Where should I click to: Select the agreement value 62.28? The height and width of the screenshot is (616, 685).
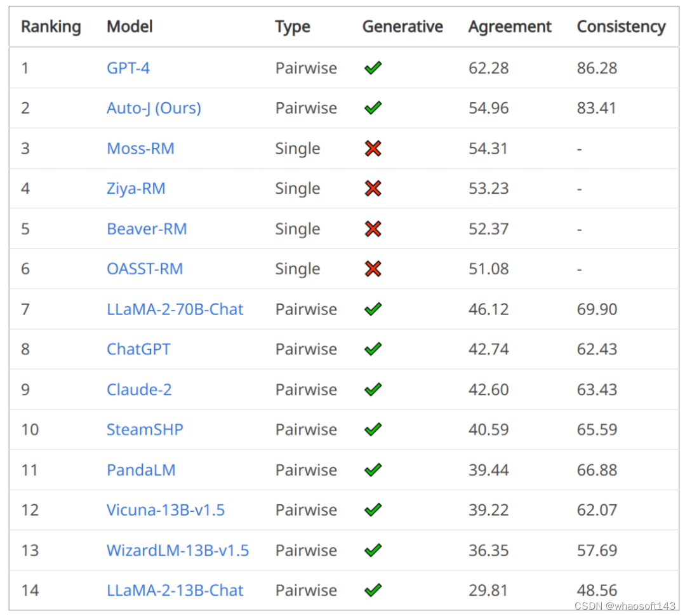click(488, 68)
